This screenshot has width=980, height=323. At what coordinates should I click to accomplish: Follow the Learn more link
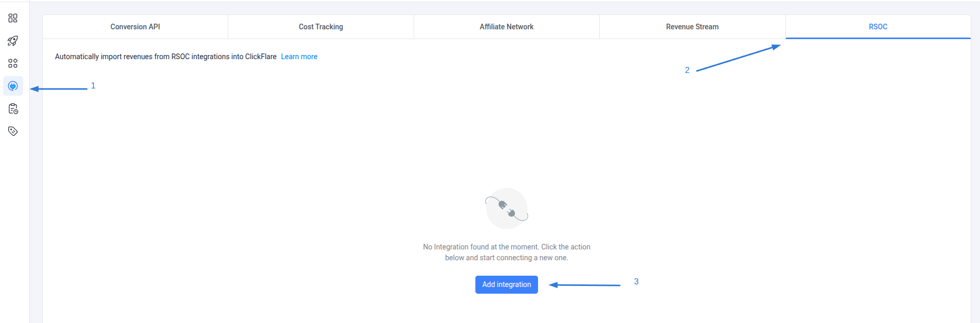(299, 57)
